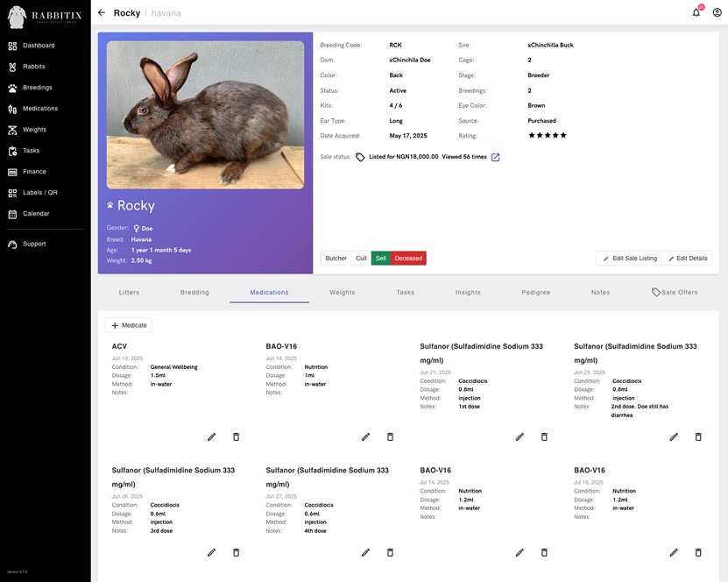728x582 pixels.
Task: Click the Medicate button
Action: [128, 324]
